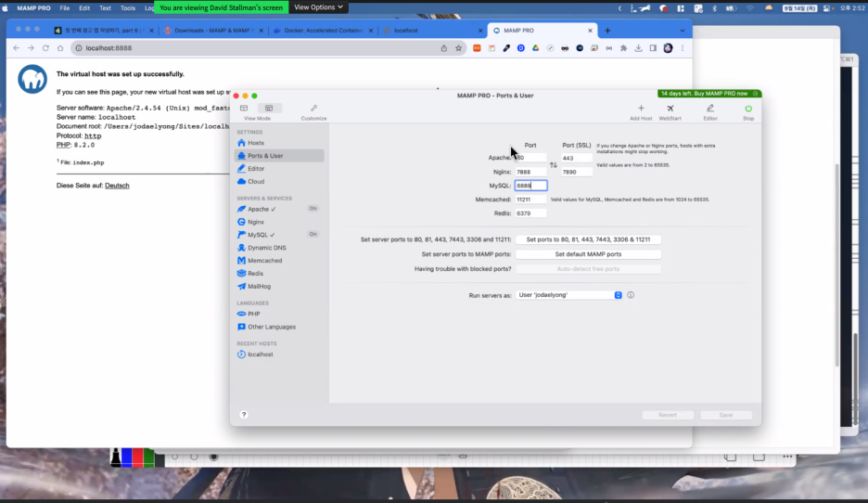Click Auto-detect free ports button
The width and height of the screenshot is (868, 503).
tap(588, 269)
